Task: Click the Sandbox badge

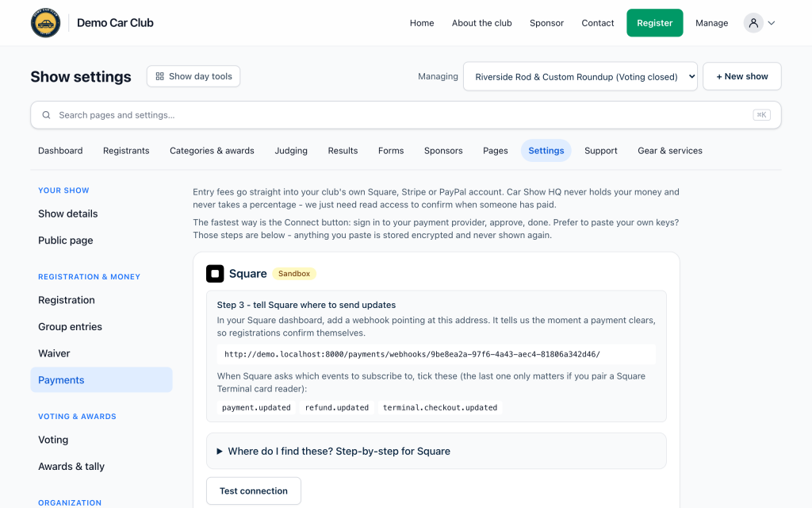Action: (x=294, y=274)
